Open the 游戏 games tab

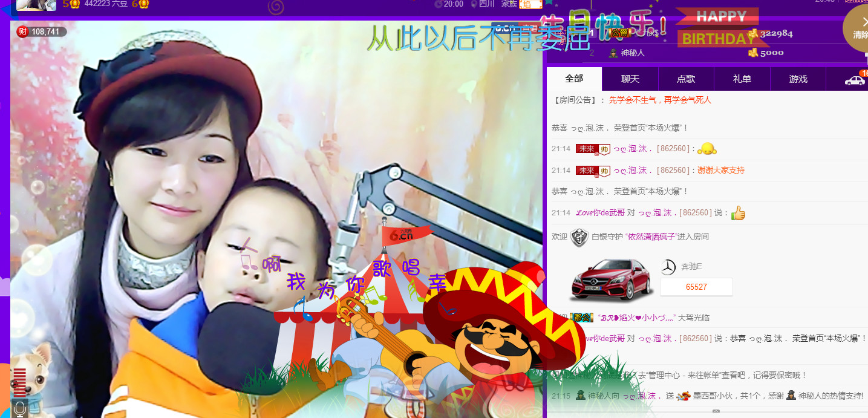(x=798, y=79)
